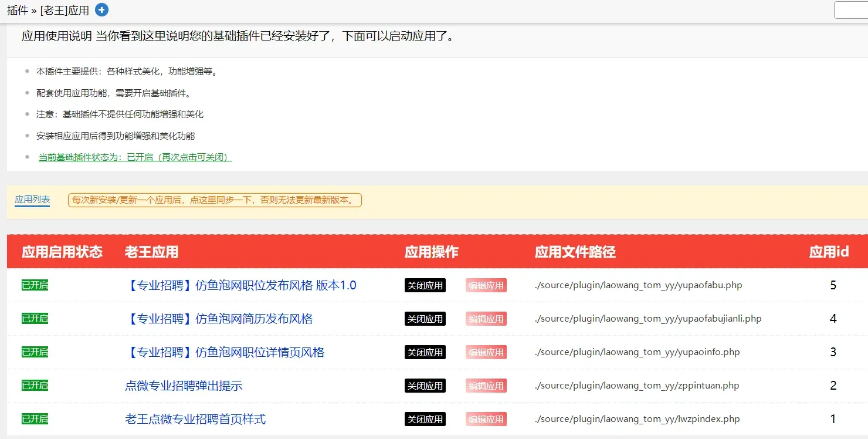The width and height of the screenshot is (868, 439).
Task: Focus the search input at top right
Action: click(x=852, y=10)
